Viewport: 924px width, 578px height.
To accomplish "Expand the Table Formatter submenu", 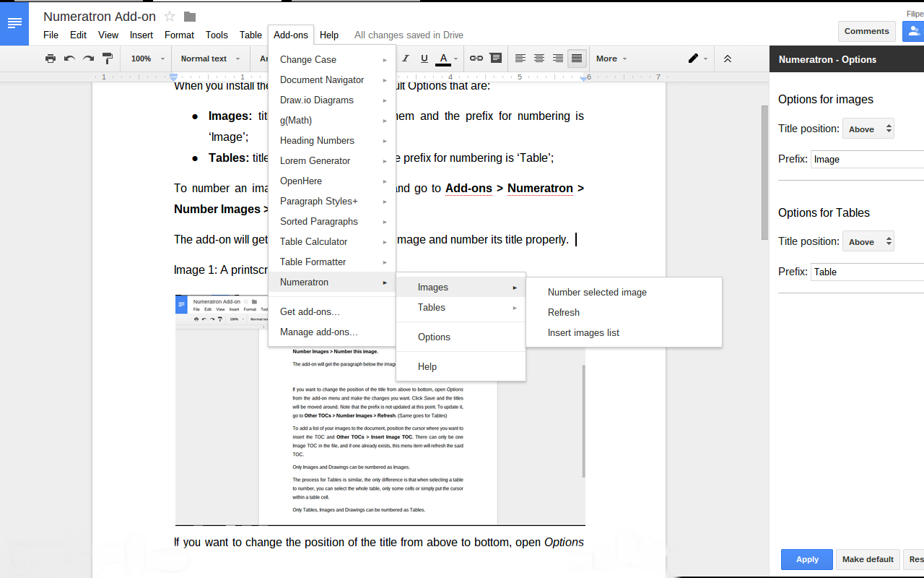I will click(332, 262).
